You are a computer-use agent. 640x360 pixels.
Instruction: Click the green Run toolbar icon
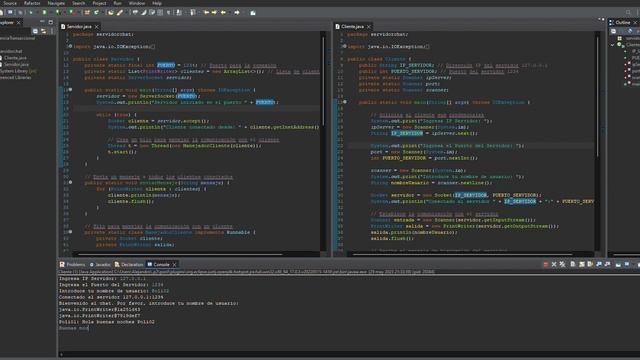coord(44,13)
